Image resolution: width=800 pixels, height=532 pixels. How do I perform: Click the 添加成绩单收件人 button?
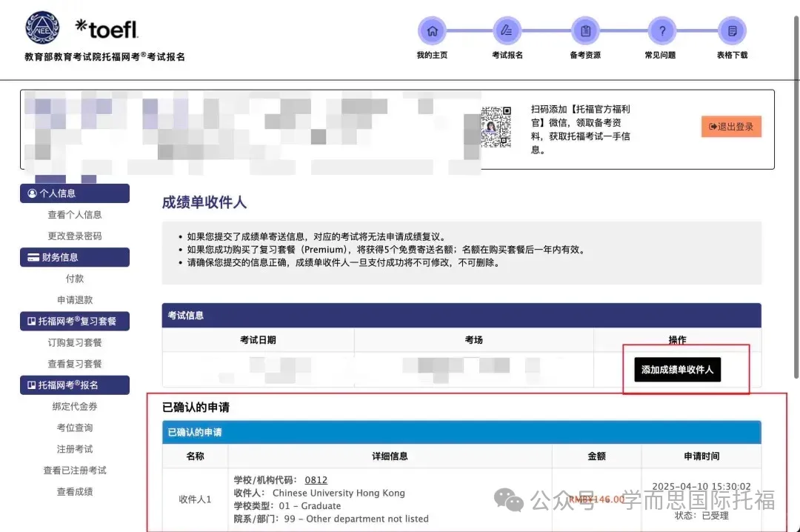click(x=676, y=369)
